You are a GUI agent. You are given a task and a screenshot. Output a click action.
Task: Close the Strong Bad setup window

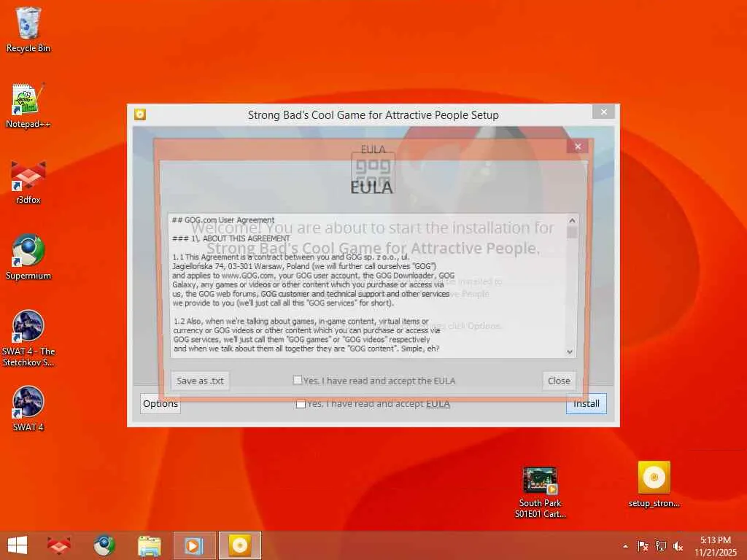(x=603, y=112)
